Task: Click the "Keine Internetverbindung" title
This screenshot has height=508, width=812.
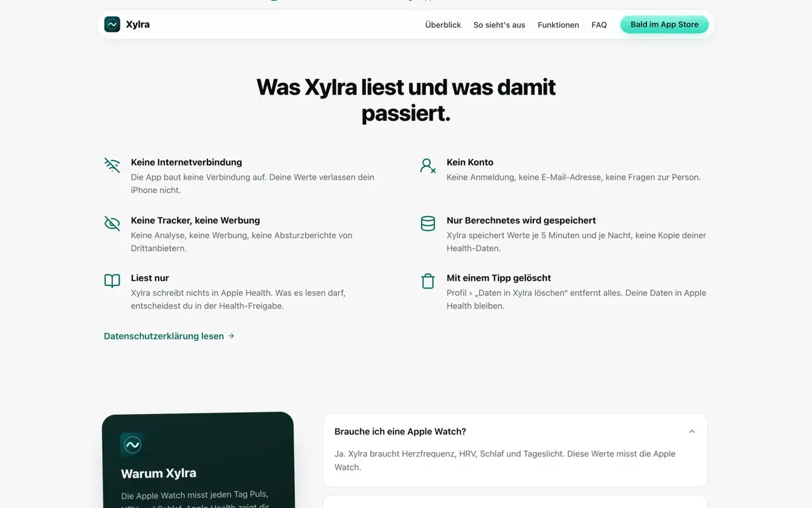Action: click(x=187, y=162)
